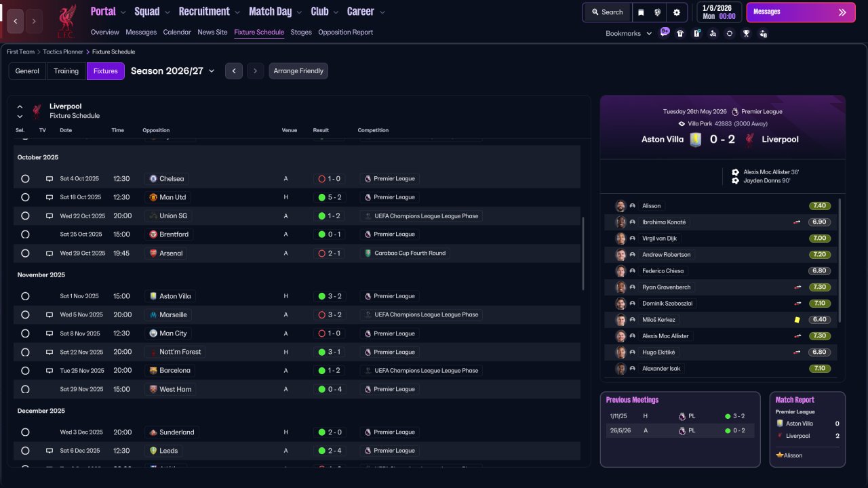Click the fixture list vertical scrollbar

pyautogui.click(x=583, y=253)
